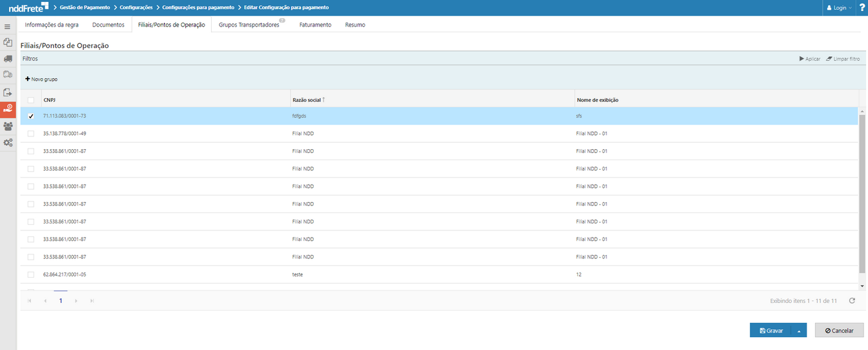Click the help question mark icon

(x=862, y=8)
